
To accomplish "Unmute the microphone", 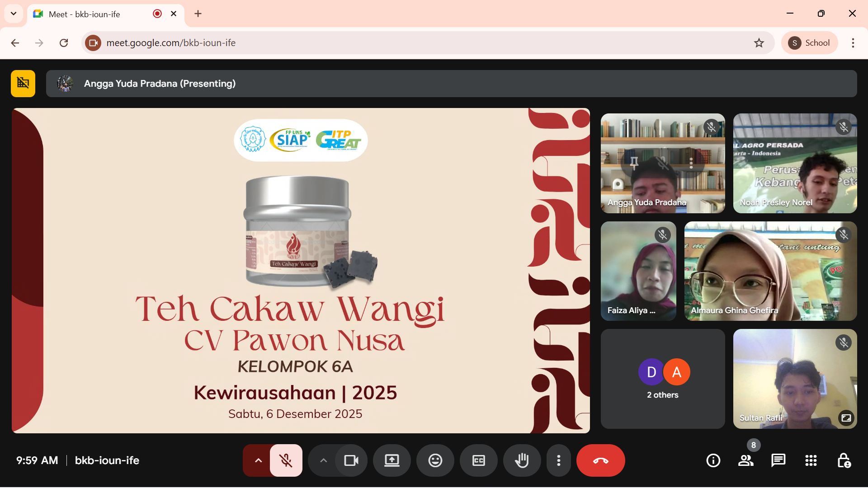I will coord(286,460).
